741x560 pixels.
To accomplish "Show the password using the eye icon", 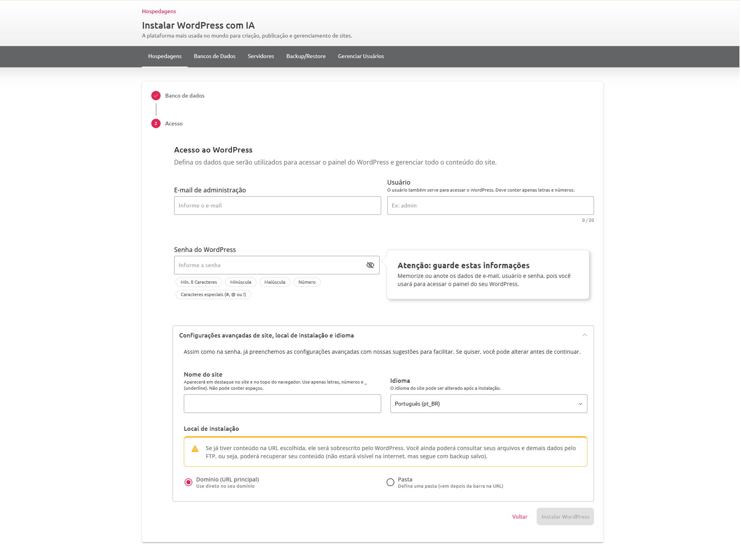I will pos(370,265).
